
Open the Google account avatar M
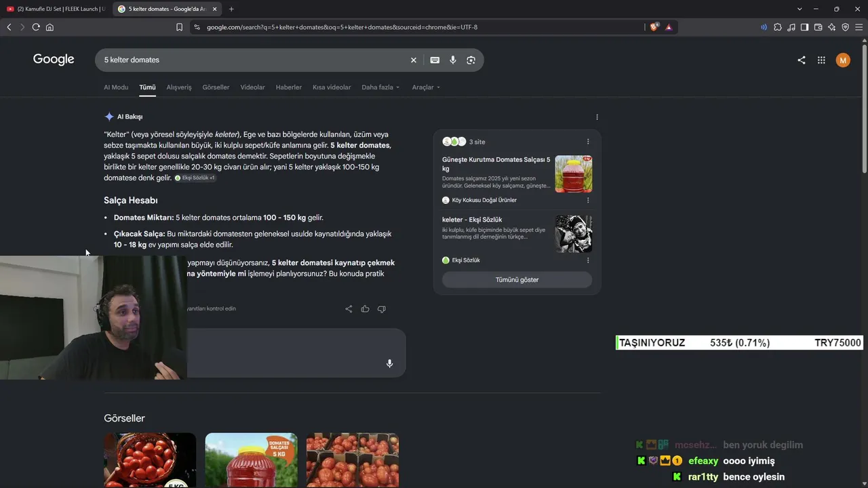843,60
